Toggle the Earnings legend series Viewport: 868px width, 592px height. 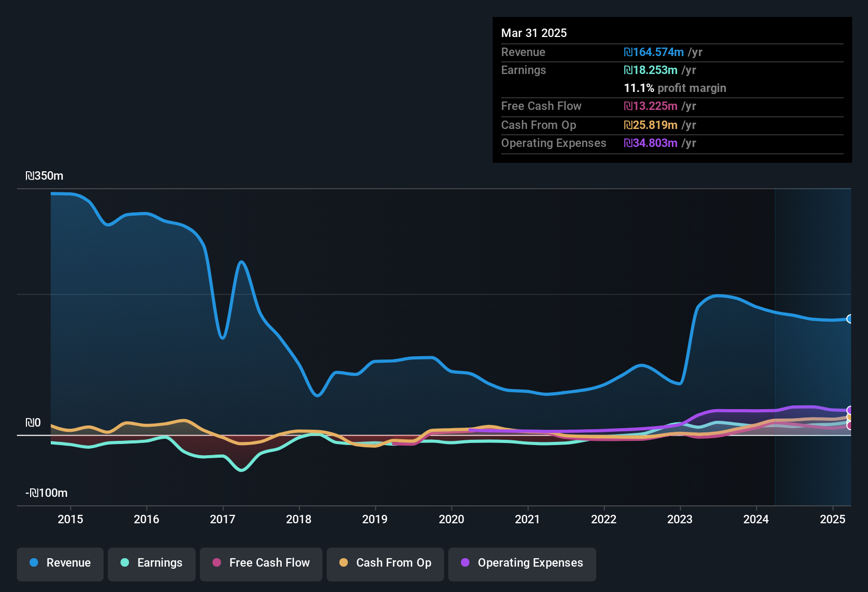click(x=152, y=563)
